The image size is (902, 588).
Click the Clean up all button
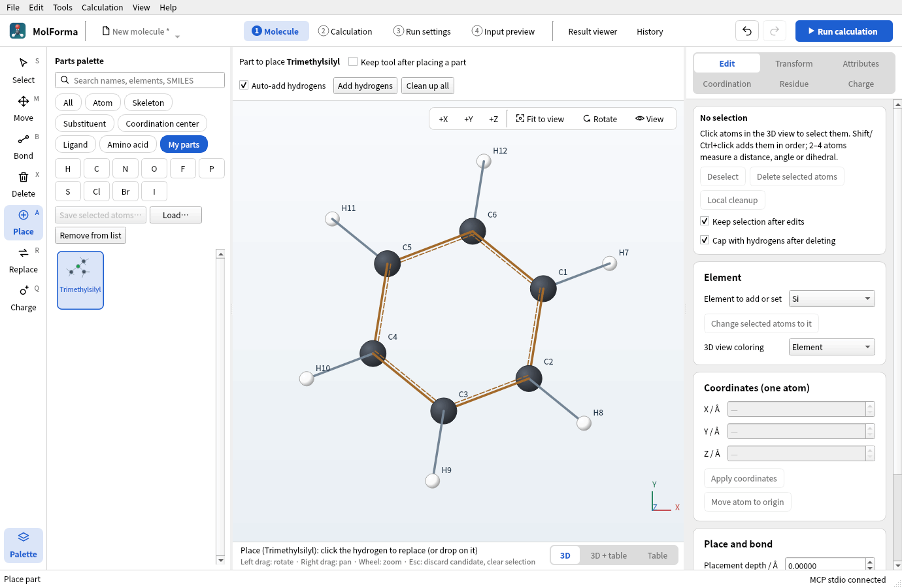pos(427,86)
